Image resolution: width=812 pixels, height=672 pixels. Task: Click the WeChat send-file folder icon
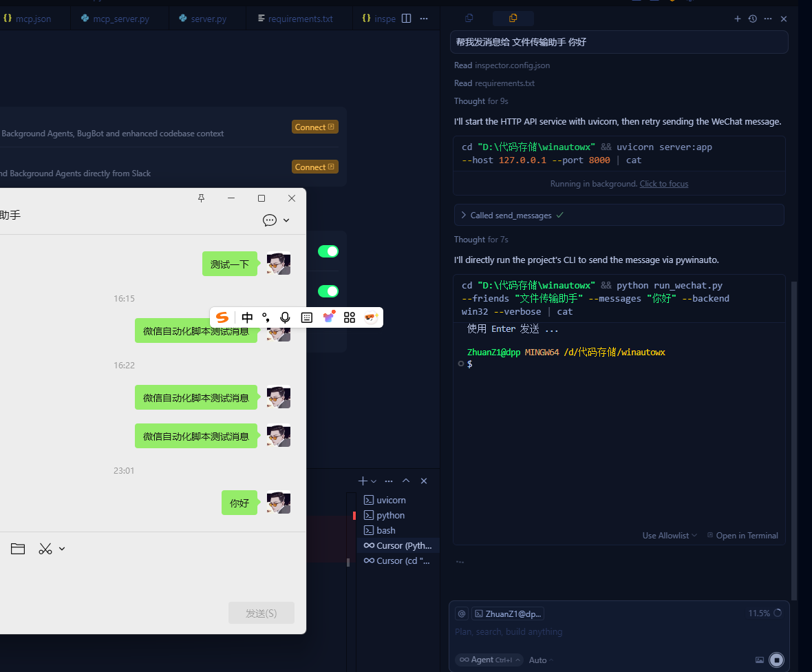coord(18,548)
